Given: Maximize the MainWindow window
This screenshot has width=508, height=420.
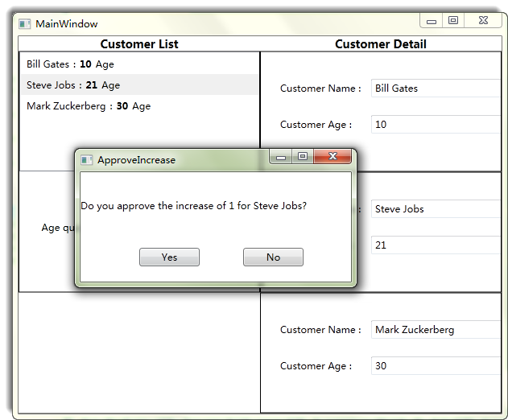Looking at the screenshot, I should coord(453,20).
